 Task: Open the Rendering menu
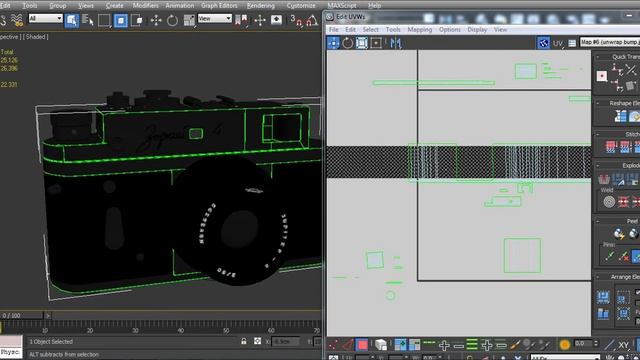pos(260,5)
